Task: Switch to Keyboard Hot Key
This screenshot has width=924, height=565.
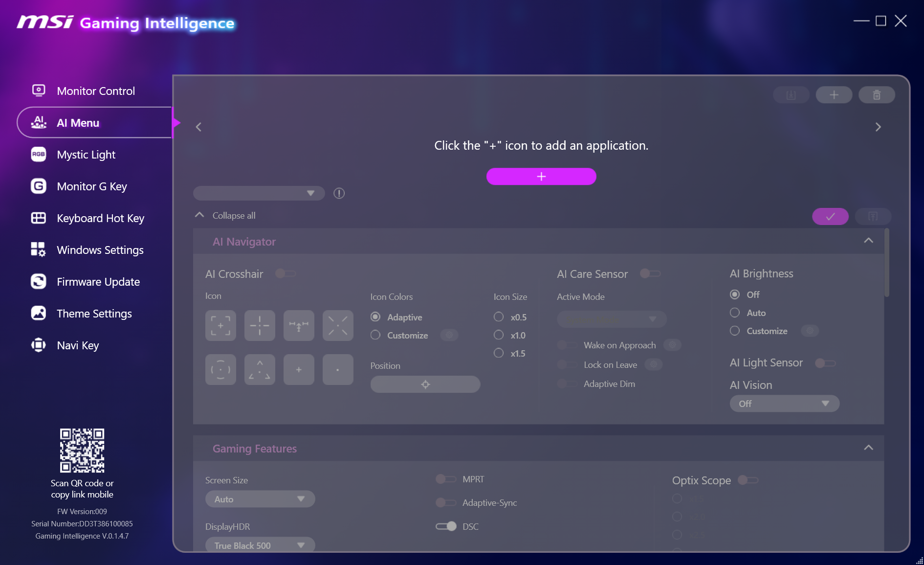Action: pos(100,218)
